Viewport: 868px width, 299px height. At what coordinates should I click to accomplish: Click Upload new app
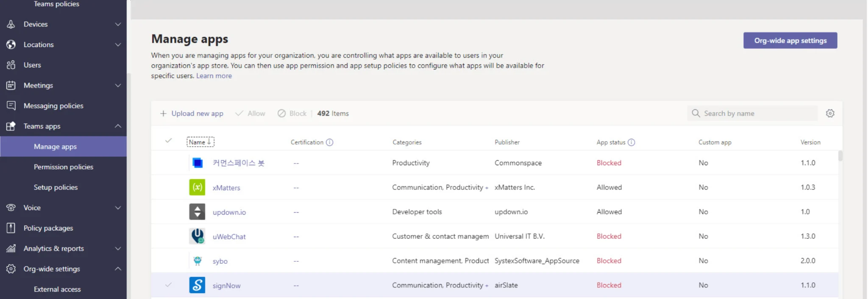pos(192,114)
